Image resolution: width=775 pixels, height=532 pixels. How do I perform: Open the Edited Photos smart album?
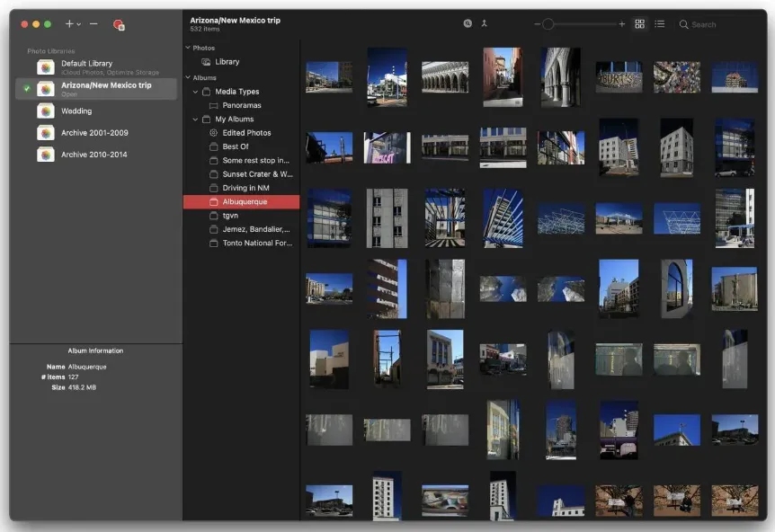point(241,133)
